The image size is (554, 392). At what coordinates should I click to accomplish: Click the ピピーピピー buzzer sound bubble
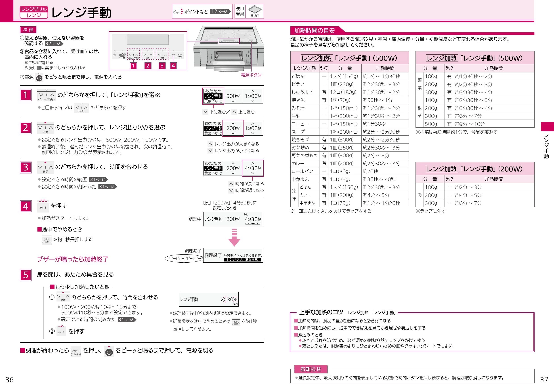click(x=184, y=259)
